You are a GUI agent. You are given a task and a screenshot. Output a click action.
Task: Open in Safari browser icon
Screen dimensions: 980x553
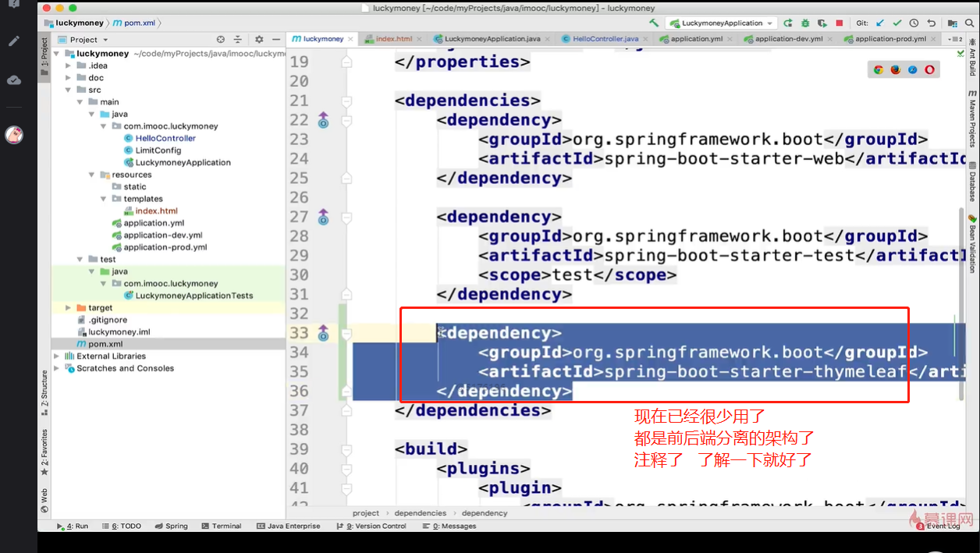point(913,69)
